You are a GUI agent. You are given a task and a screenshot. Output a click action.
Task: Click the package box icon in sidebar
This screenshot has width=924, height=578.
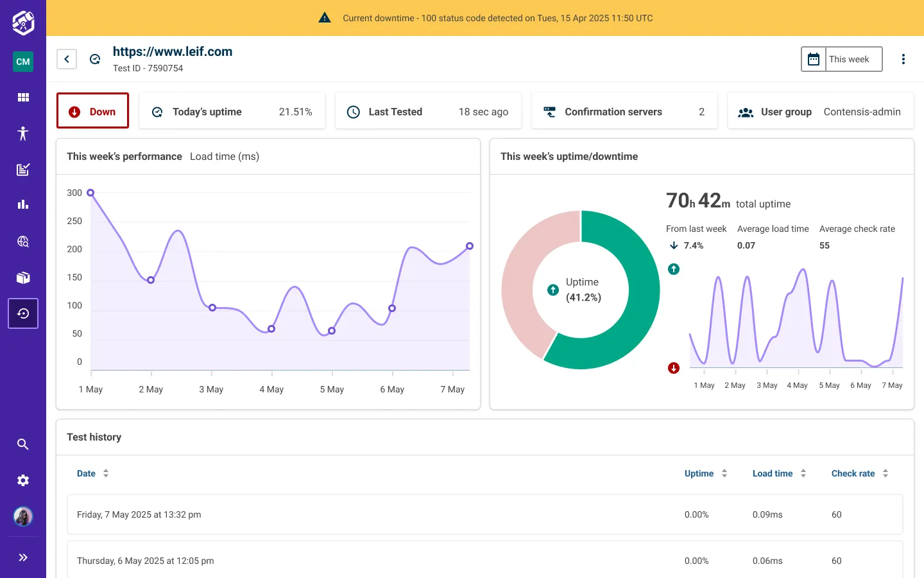click(23, 277)
